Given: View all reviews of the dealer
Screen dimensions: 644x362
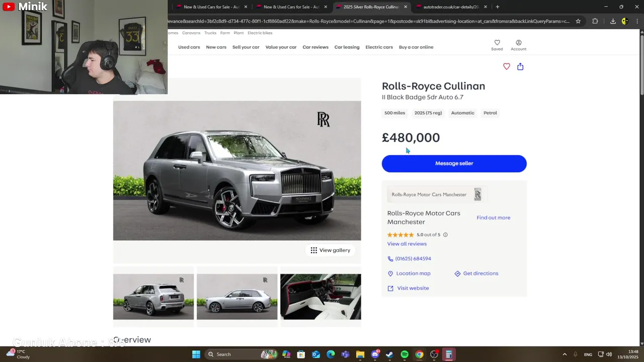Looking at the screenshot, I should [x=407, y=244].
